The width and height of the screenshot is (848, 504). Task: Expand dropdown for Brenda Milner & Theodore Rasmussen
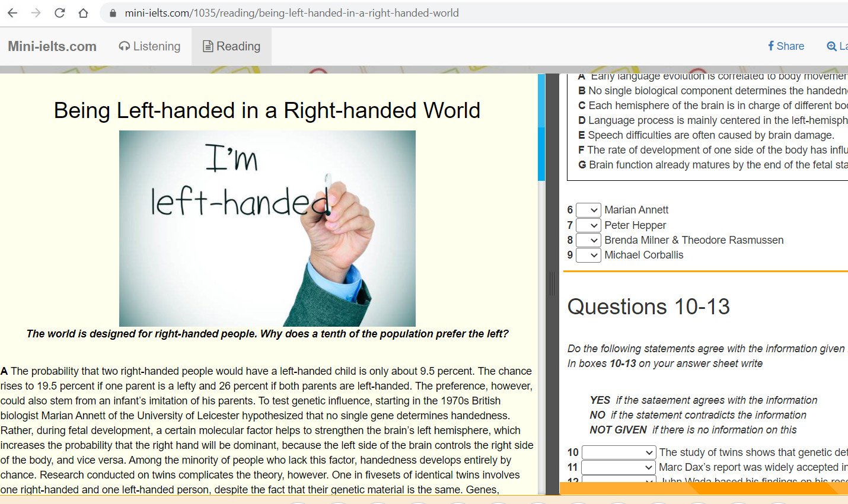(x=588, y=240)
